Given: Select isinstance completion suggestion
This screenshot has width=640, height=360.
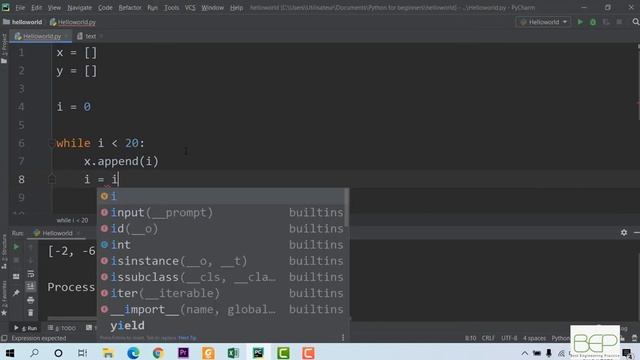Looking at the screenshot, I should pos(220,261).
